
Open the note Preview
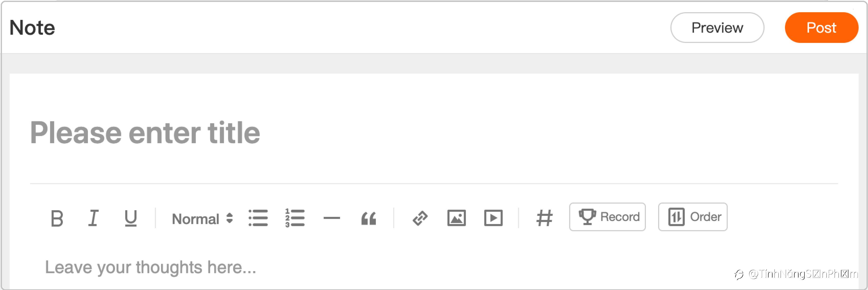tap(717, 28)
